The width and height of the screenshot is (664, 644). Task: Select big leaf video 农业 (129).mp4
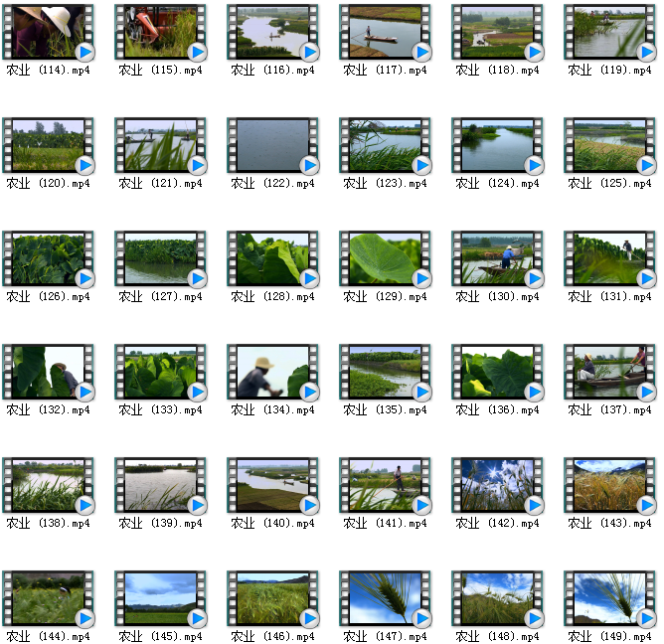385,258
